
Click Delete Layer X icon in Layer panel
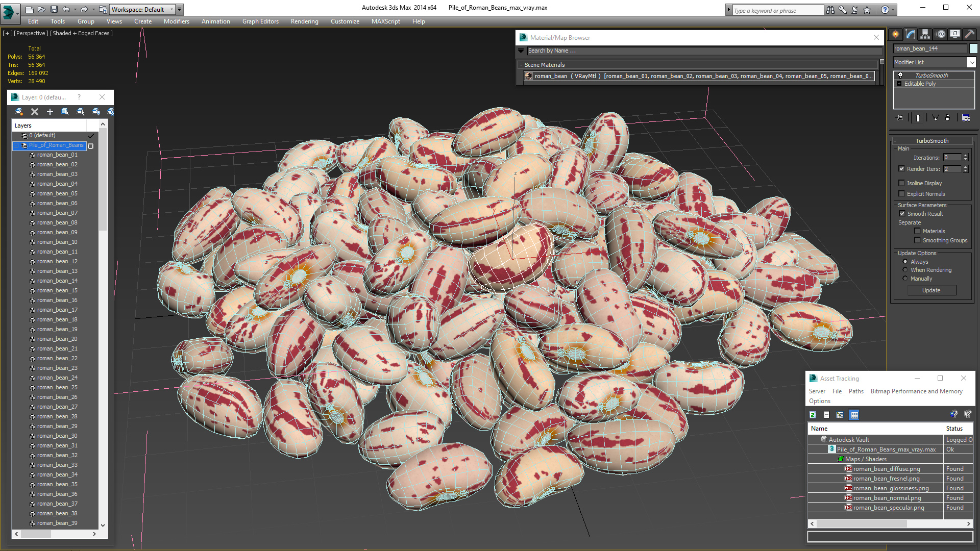click(x=35, y=112)
